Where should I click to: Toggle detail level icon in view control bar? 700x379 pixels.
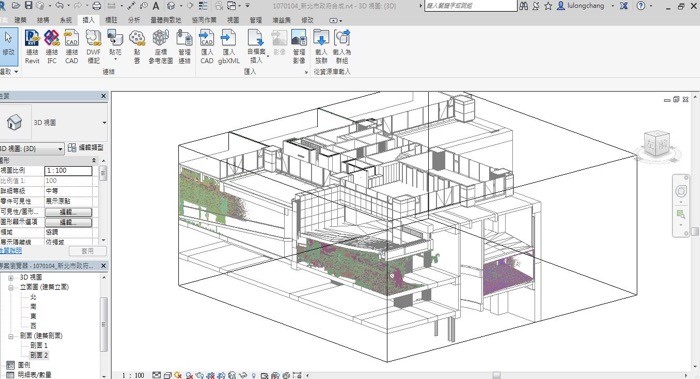[x=156, y=375]
